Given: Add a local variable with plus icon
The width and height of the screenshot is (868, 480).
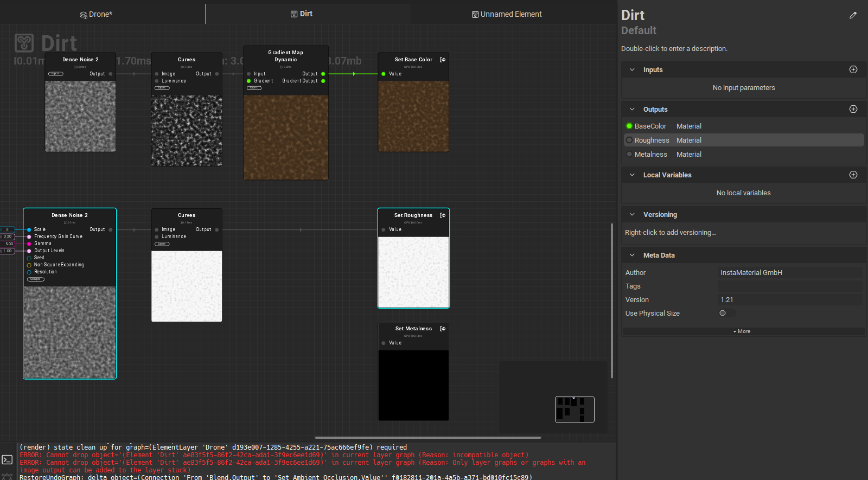Looking at the screenshot, I should (853, 175).
